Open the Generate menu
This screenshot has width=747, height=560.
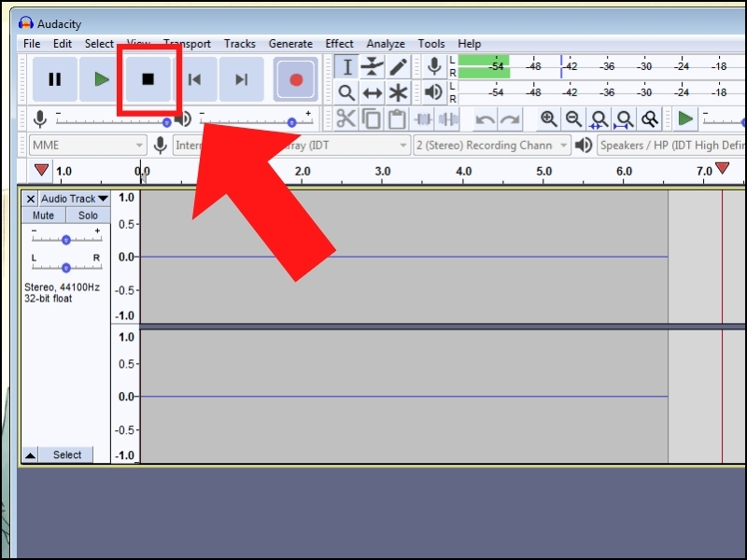(290, 44)
